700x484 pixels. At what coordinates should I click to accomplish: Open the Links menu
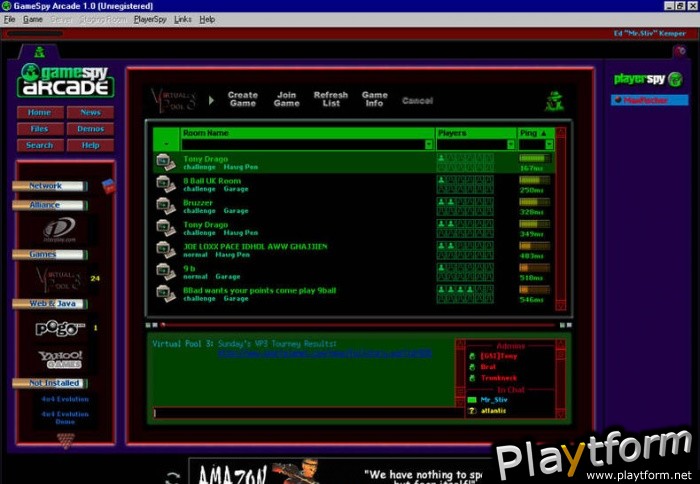tap(183, 19)
